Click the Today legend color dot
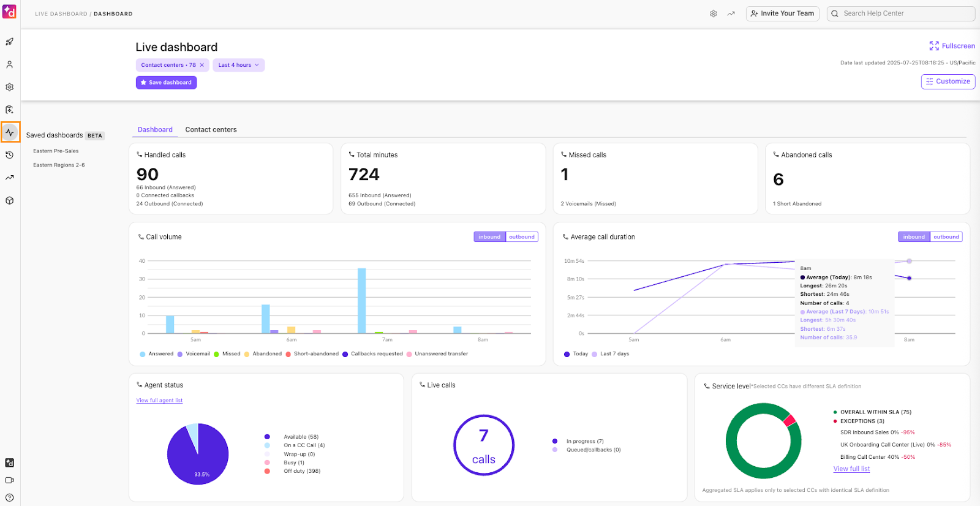 pos(567,354)
